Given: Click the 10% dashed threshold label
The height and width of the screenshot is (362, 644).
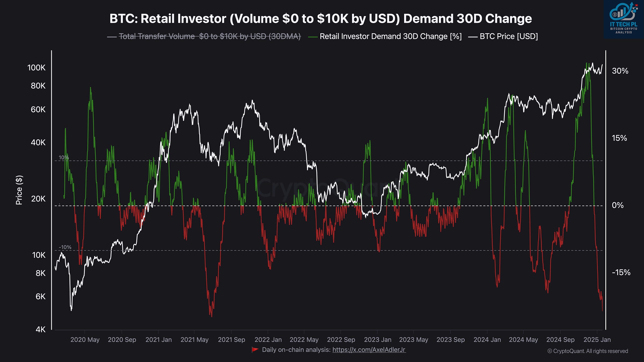Looking at the screenshot, I should coord(64,157).
